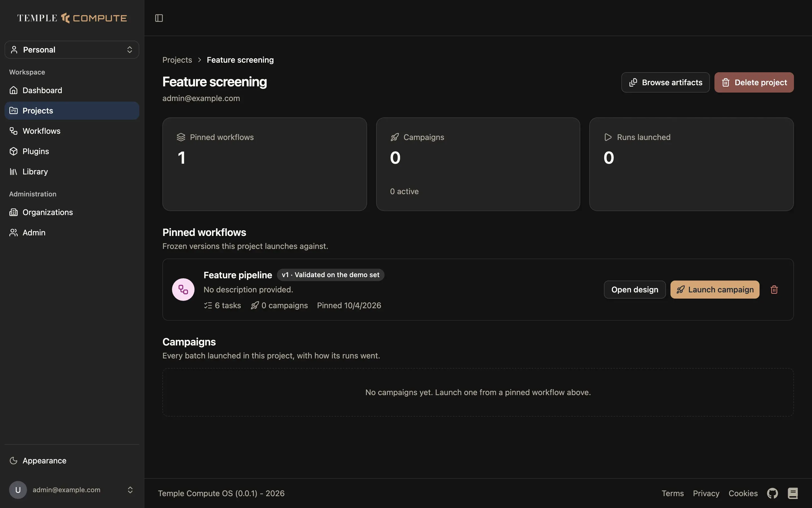
Task: Open Workflows in the sidebar
Action: 72,131
